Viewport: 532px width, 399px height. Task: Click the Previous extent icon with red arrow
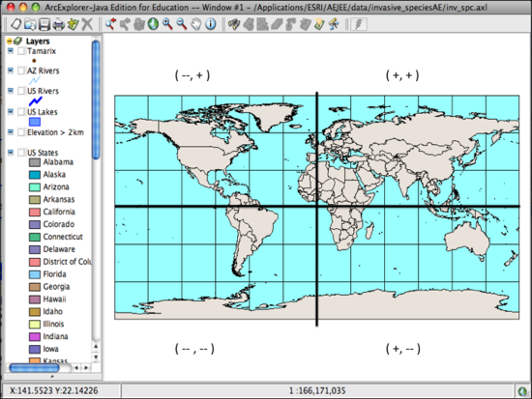tap(110, 24)
